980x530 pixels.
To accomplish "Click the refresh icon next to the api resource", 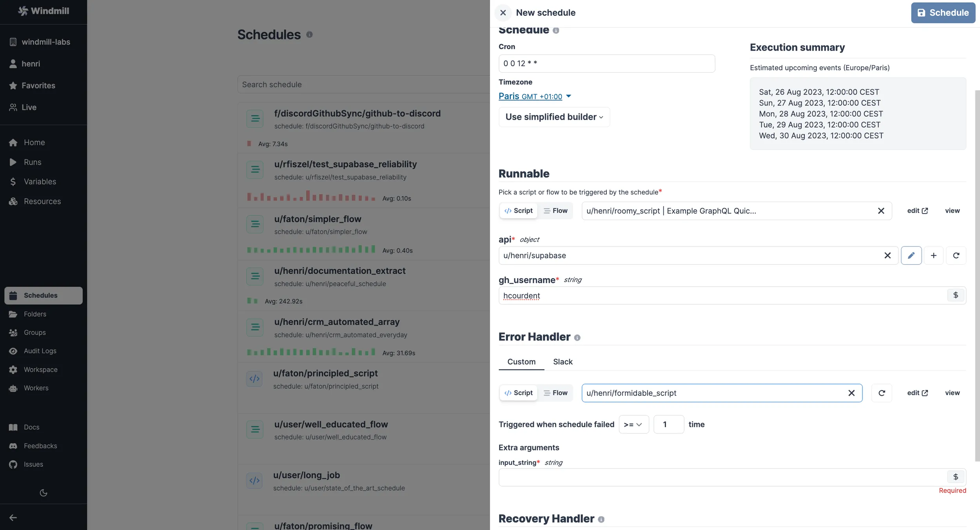I will point(956,255).
